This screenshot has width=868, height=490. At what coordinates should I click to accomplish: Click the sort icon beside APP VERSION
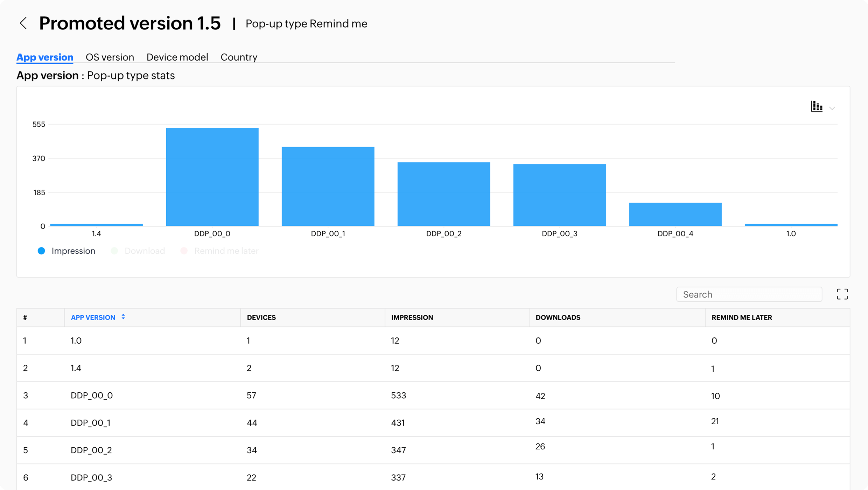[x=123, y=317]
